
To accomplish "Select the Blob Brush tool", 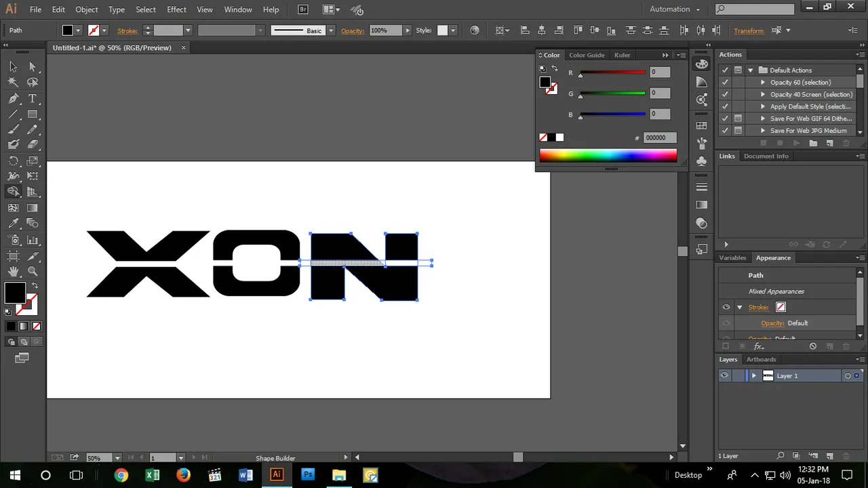I will coord(13,144).
